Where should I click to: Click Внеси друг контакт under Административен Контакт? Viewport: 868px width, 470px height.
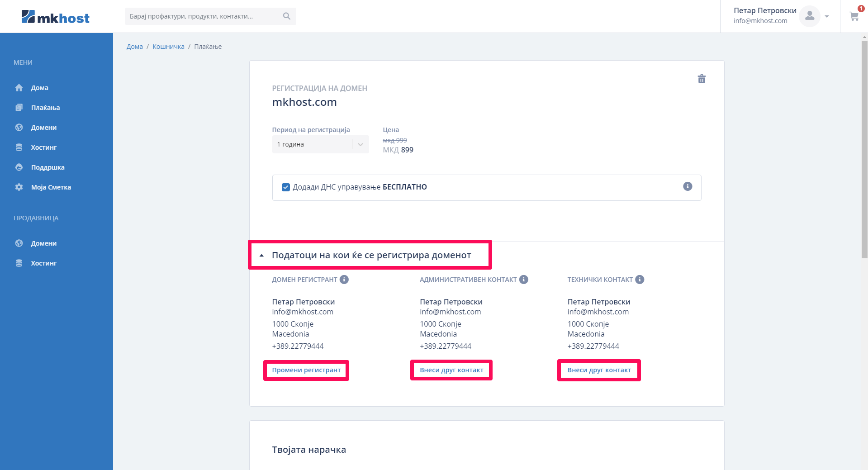click(451, 370)
